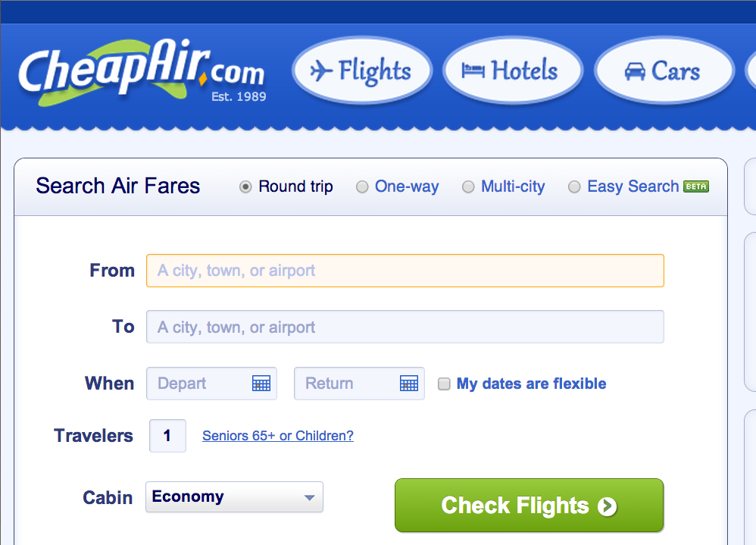Select the Multi-city trip option
This screenshot has width=756, height=545.
[x=468, y=186]
